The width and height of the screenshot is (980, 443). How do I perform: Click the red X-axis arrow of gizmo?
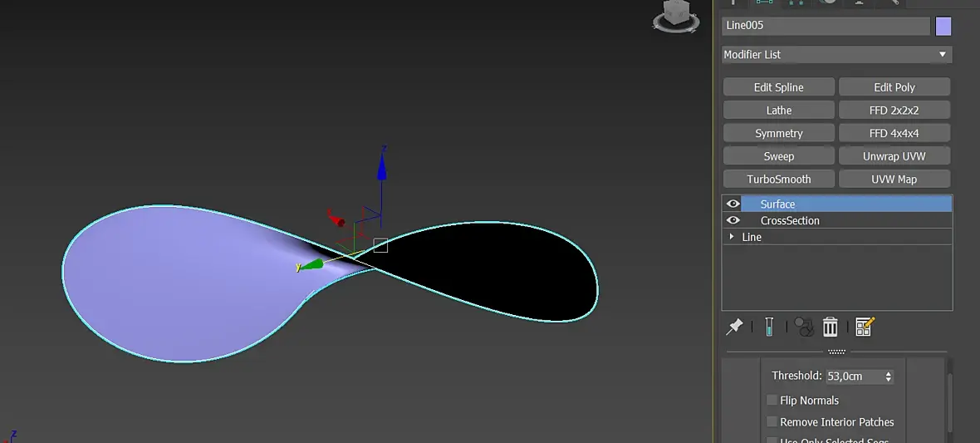[336, 219]
